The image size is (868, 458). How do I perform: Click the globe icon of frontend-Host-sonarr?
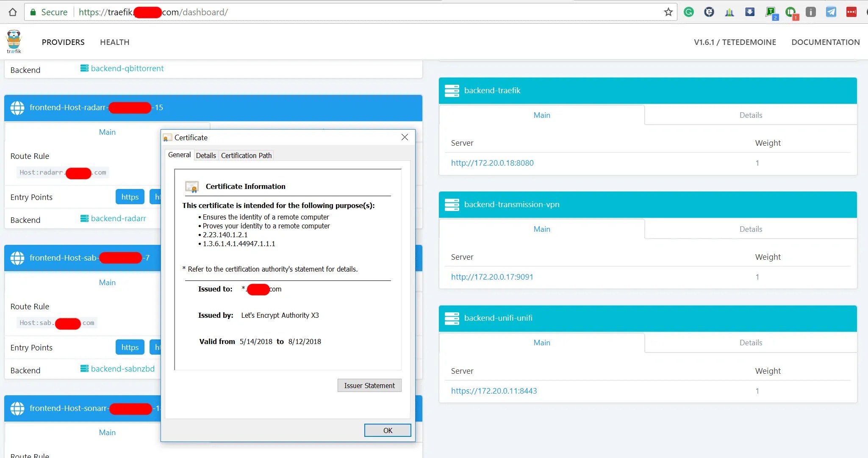17,408
